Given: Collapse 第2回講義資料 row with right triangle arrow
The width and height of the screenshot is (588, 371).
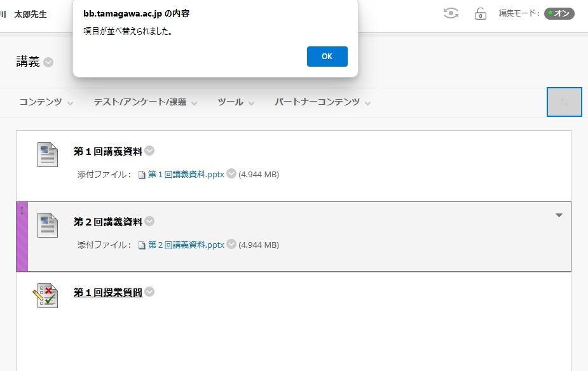Looking at the screenshot, I should [559, 215].
